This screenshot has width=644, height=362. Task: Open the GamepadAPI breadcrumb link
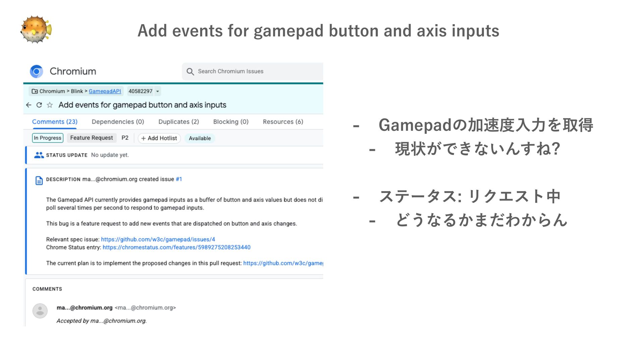[105, 91]
